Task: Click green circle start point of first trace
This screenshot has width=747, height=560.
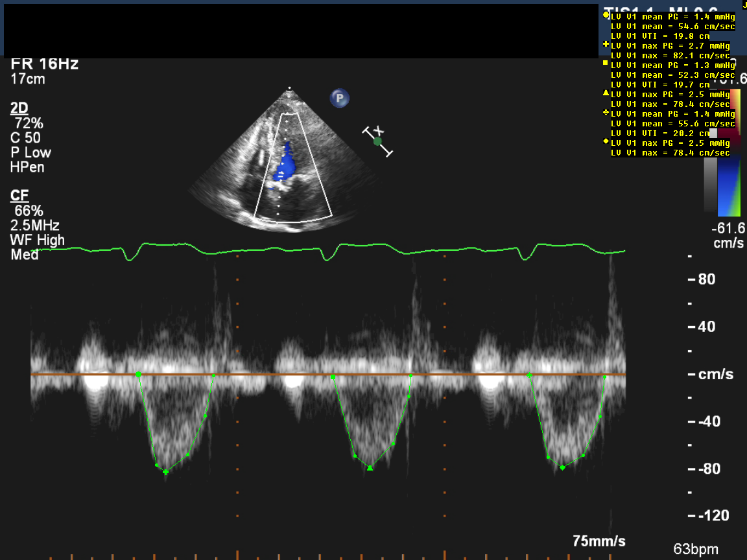Action: tap(138, 375)
